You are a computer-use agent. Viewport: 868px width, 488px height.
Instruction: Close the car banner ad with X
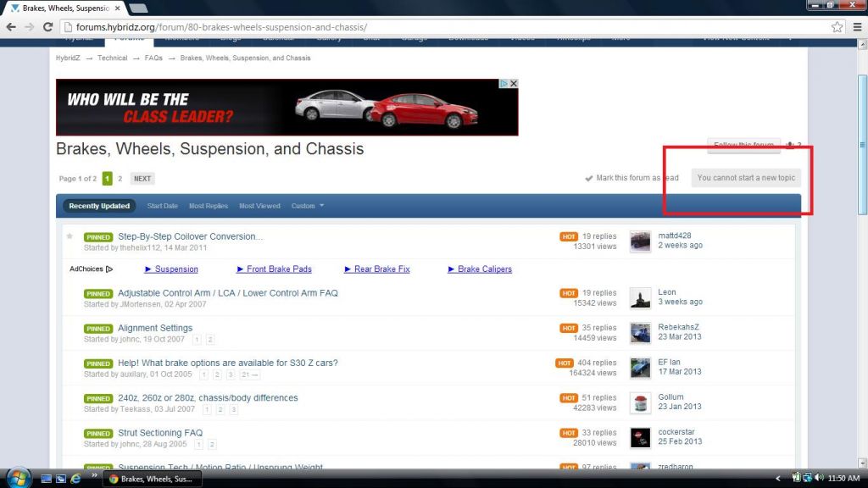pos(514,84)
